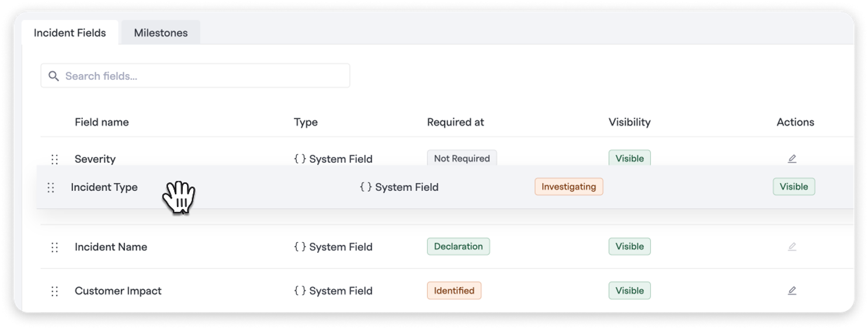This screenshot has height=329, width=868.
Task: Click the Severity row drag handle
Action: click(x=55, y=159)
